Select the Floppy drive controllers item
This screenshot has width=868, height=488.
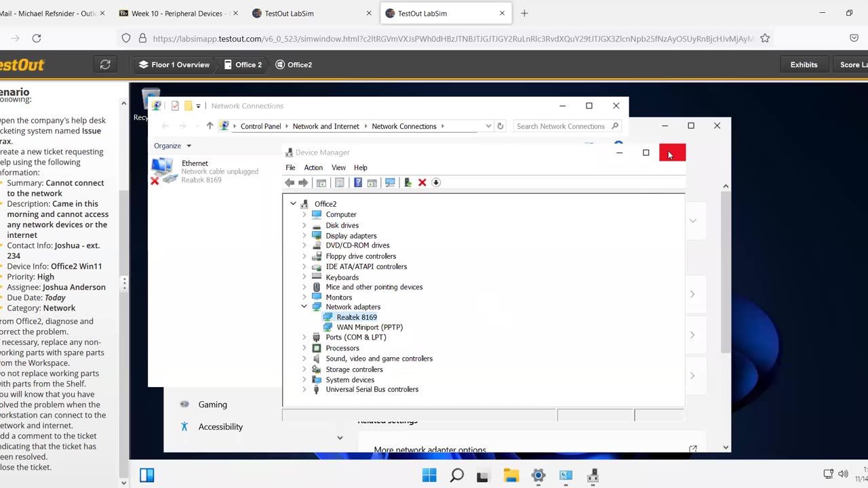coord(361,256)
